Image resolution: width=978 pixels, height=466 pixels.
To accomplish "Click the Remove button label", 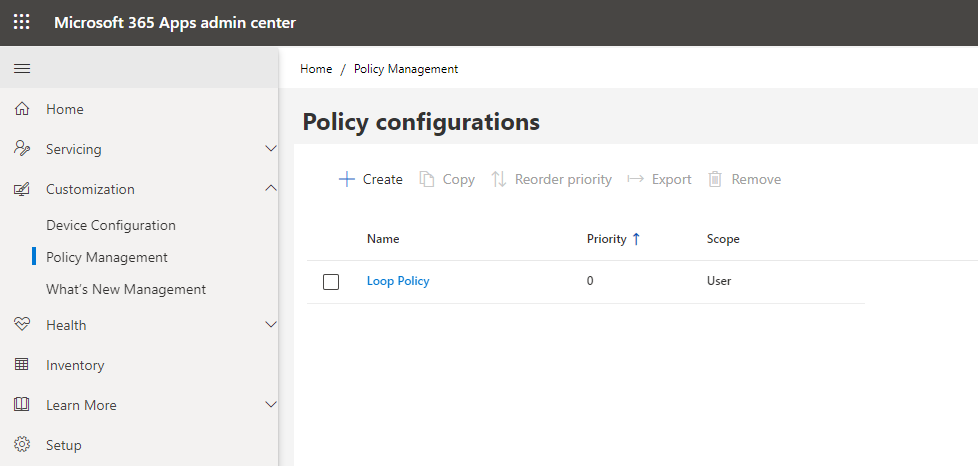I will [756, 179].
